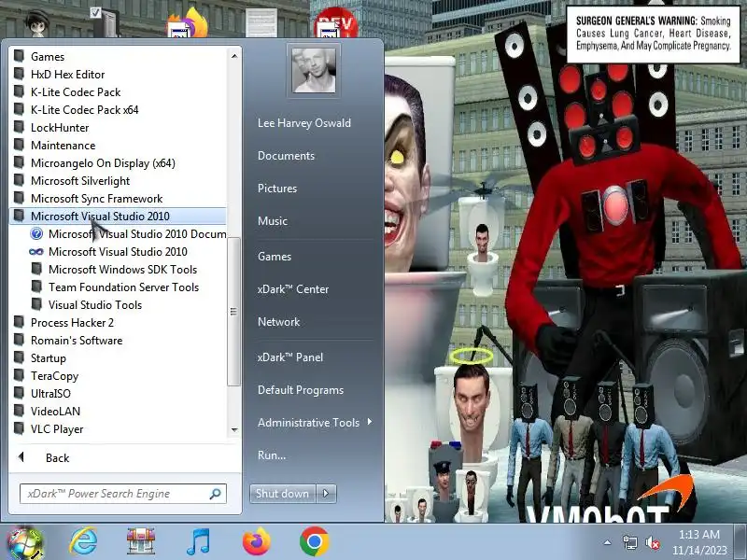Open the Run... dialog
This screenshot has height=560, width=747.
(x=272, y=455)
